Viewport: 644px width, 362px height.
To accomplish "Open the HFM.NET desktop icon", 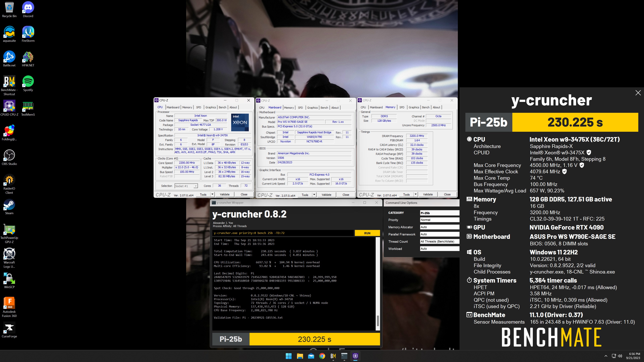I will tap(28, 59).
